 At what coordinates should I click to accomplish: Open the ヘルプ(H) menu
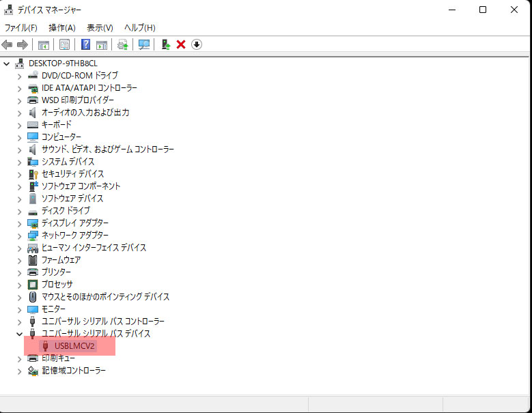(x=139, y=28)
